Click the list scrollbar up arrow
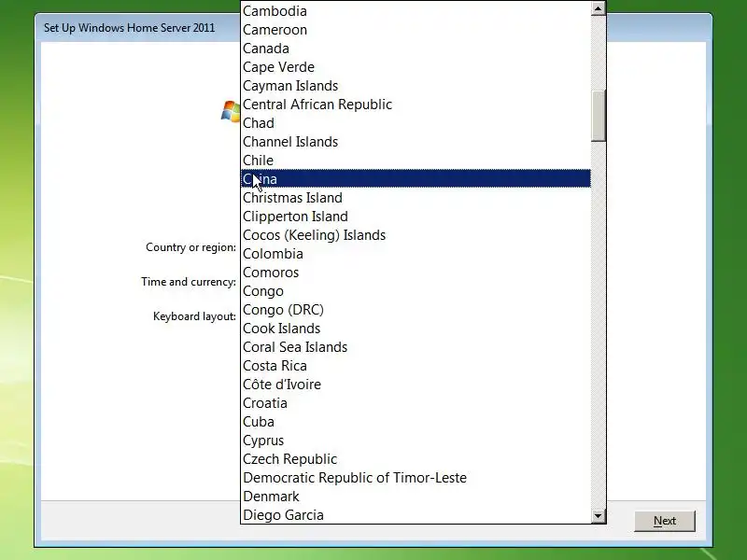Screen dimensions: 747x560 pos(598,8)
